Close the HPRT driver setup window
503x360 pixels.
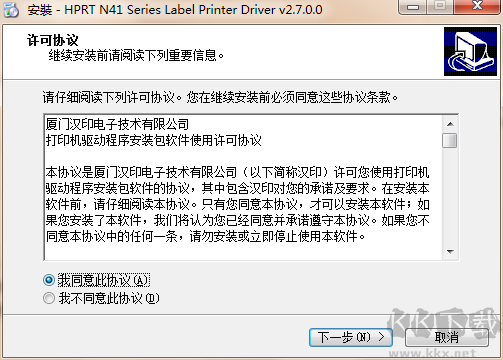(478, 7)
